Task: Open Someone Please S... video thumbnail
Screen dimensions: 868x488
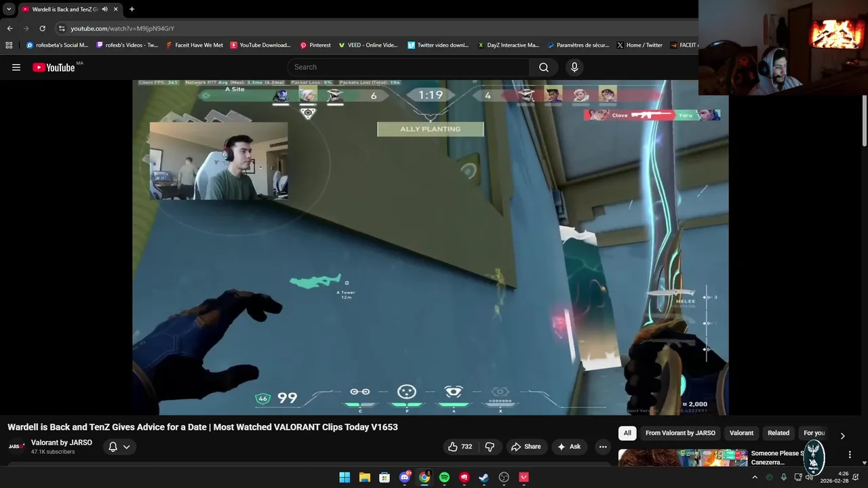Action: (x=683, y=457)
